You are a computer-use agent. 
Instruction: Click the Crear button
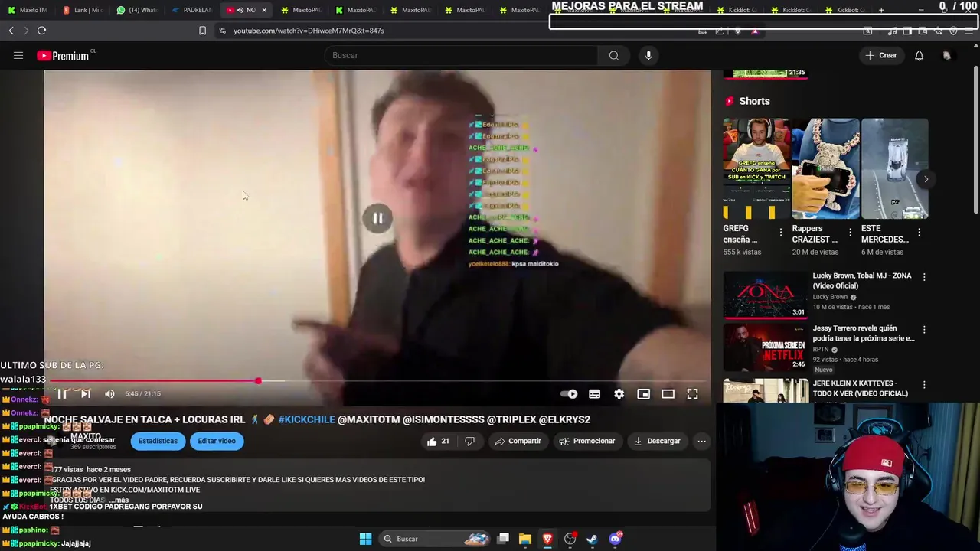point(880,55)
